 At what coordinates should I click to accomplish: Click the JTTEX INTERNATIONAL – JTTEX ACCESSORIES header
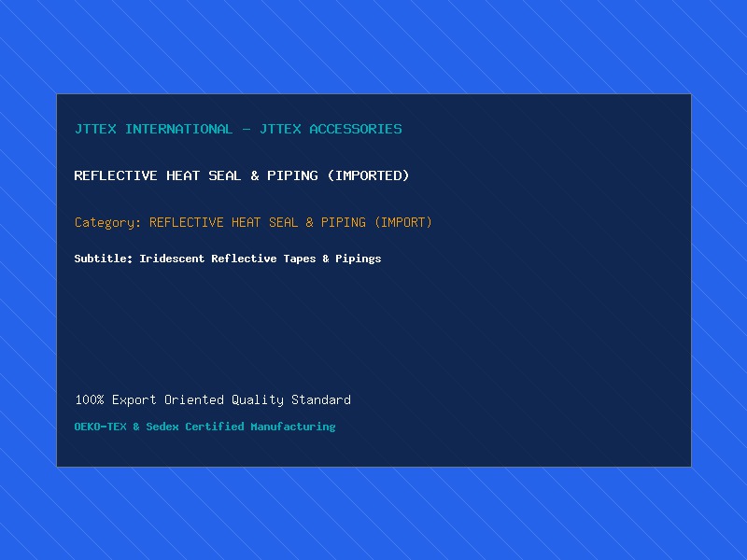tap(238, 129)
